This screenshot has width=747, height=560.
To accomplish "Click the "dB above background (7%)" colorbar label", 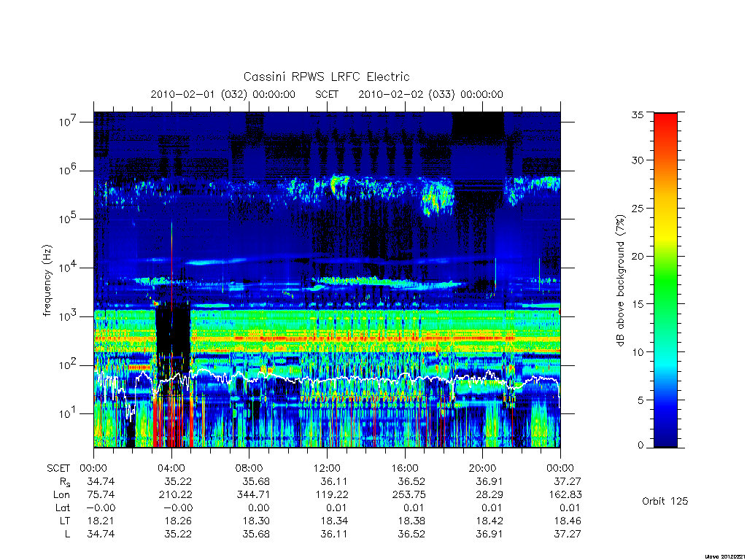I will pyautogui.click(x=620, y=280).
